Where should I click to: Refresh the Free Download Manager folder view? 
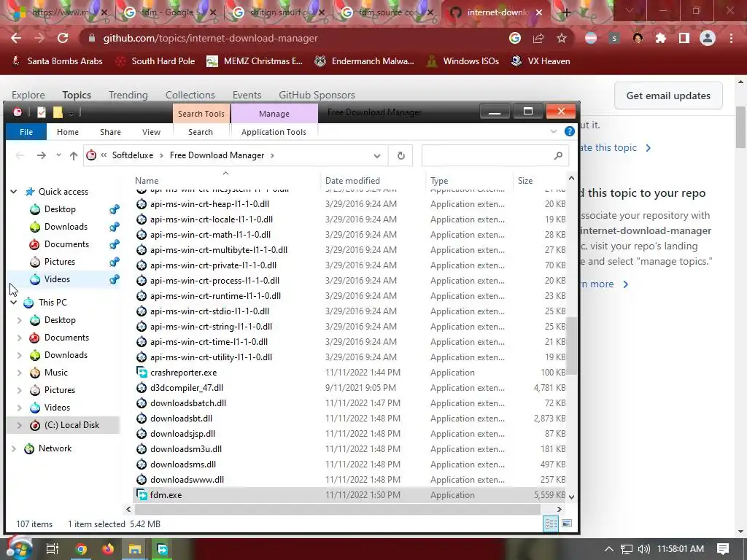(401, 156)
